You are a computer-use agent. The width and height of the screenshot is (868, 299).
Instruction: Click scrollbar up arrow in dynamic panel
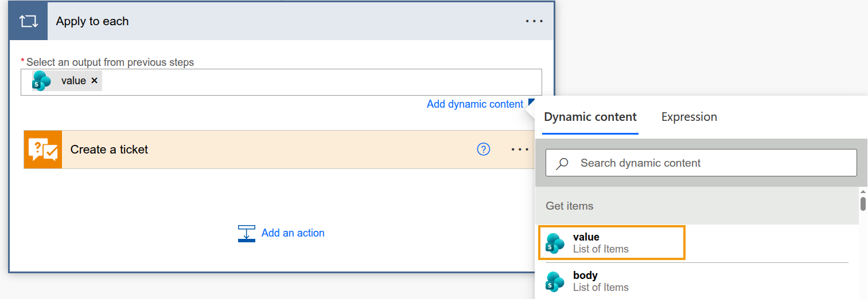tap(863, 192)
